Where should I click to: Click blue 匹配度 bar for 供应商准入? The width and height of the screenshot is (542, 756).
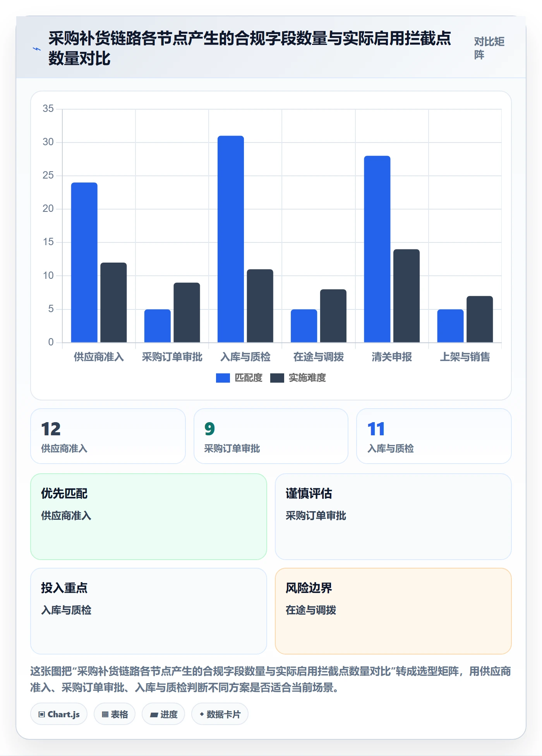click(x=84, y=263)
